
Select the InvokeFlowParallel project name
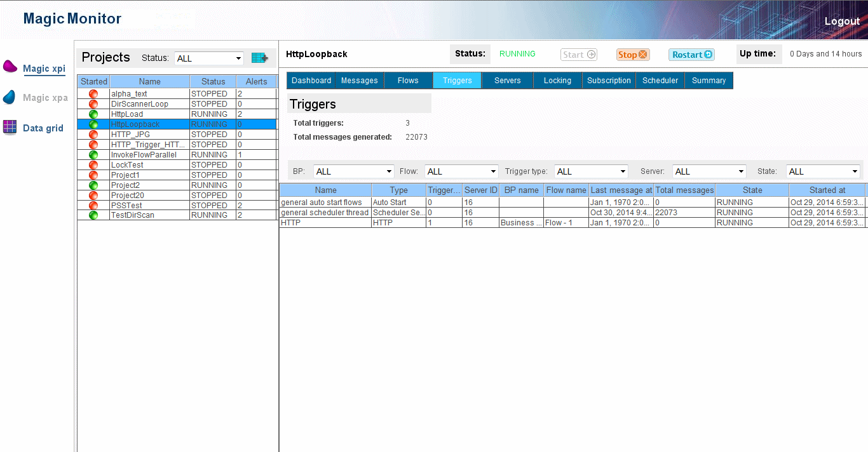tap(144, 155)
